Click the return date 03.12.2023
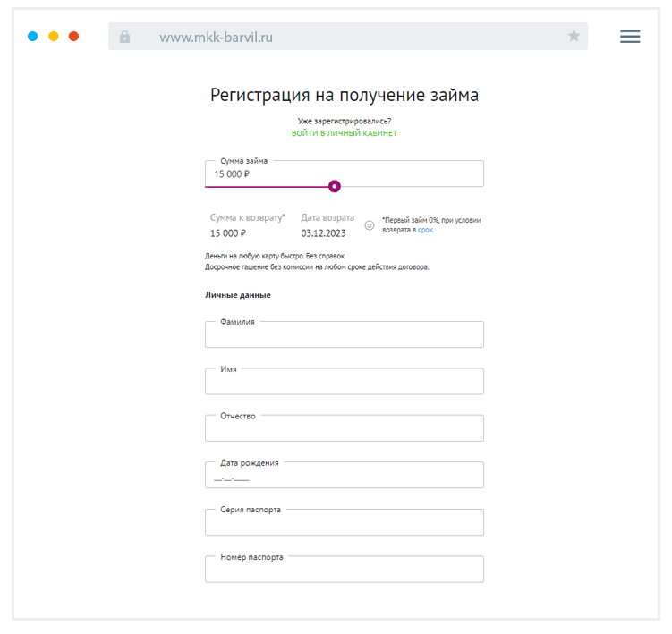The width and height of the screenshot is (672, 634). 323,233
